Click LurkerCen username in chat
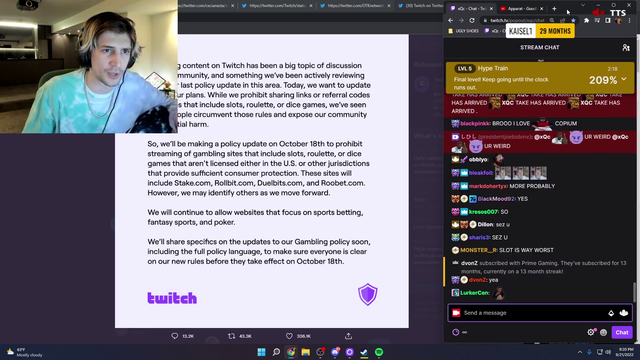 [x=474, y=293]
